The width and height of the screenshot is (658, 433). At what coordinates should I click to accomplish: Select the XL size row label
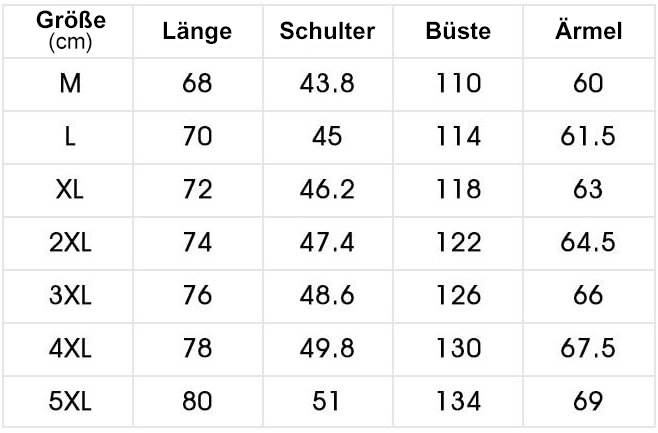70,189
